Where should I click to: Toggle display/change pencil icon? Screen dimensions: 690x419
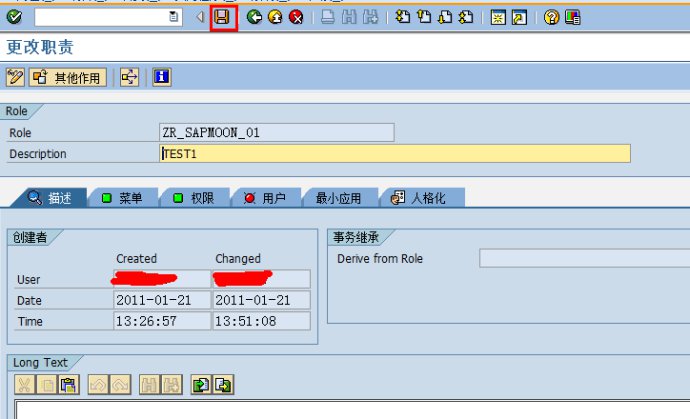click(x=15, y=77)
